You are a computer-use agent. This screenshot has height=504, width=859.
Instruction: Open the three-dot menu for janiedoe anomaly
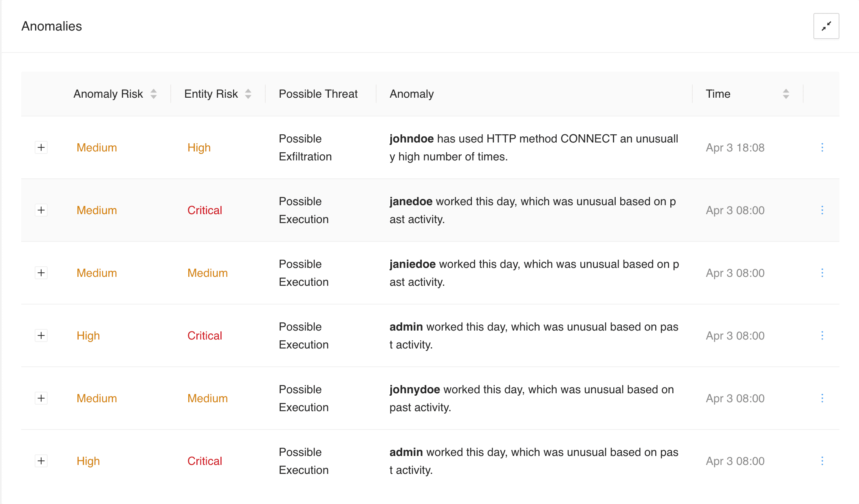click(822, 273)
